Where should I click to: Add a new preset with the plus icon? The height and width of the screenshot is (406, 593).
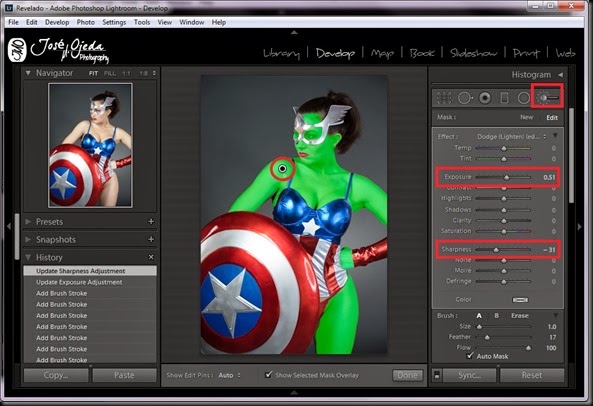151,222
